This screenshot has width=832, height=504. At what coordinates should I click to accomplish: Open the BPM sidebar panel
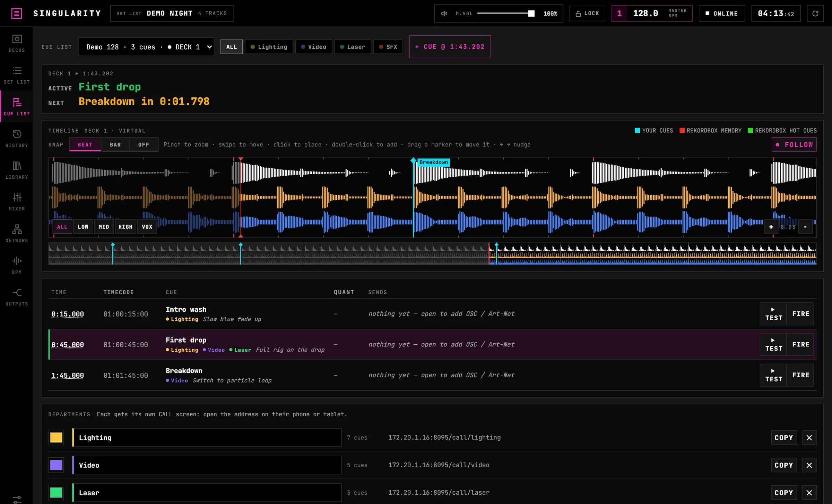point(17,265)
